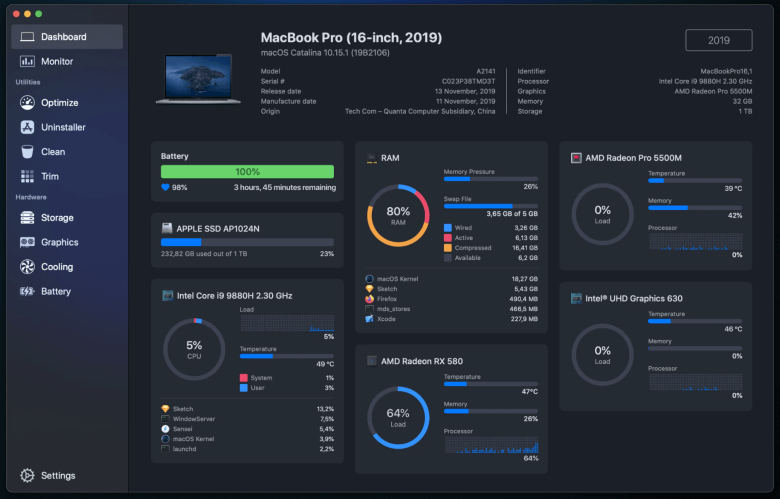Click the Uninstaller app icon

[x=27, y=127]
